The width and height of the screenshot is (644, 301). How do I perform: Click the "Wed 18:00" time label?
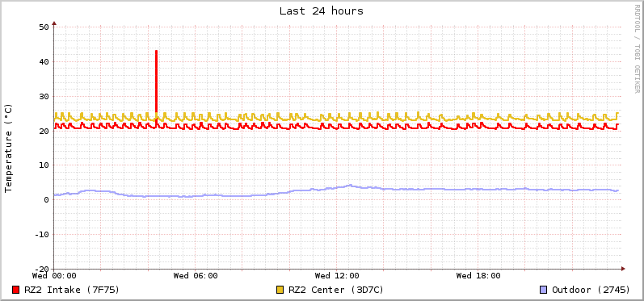pyautogui.click(x=478, y=275)
